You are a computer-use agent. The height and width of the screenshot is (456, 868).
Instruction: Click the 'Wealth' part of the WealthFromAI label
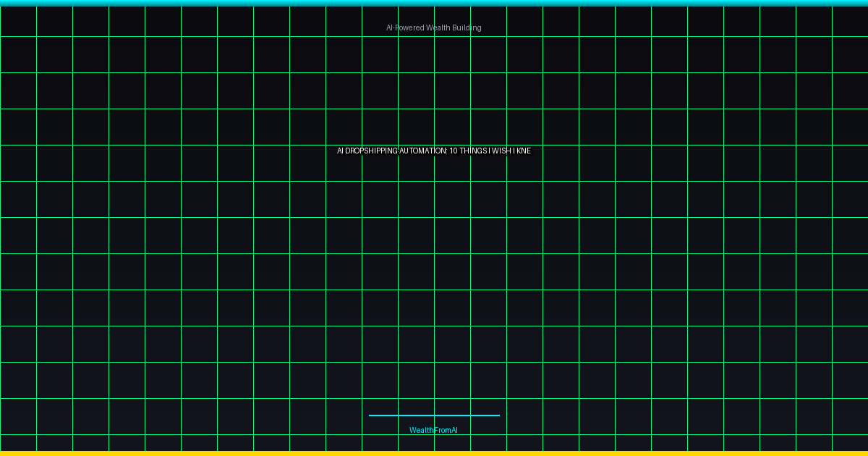point(420,430)
